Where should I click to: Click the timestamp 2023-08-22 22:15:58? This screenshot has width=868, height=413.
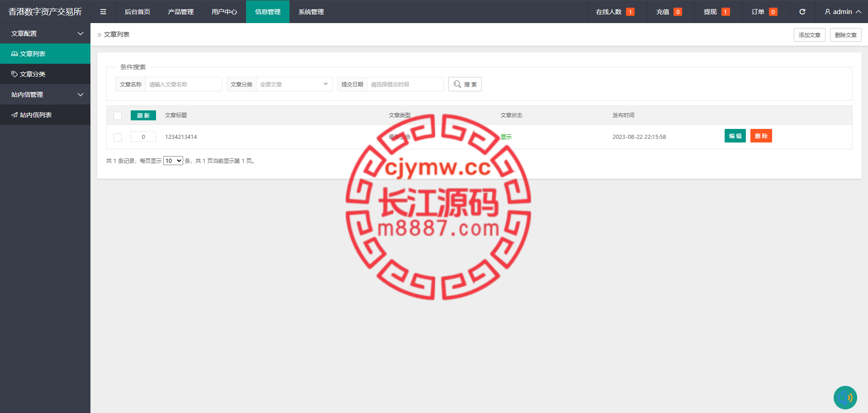coord(639,137)
